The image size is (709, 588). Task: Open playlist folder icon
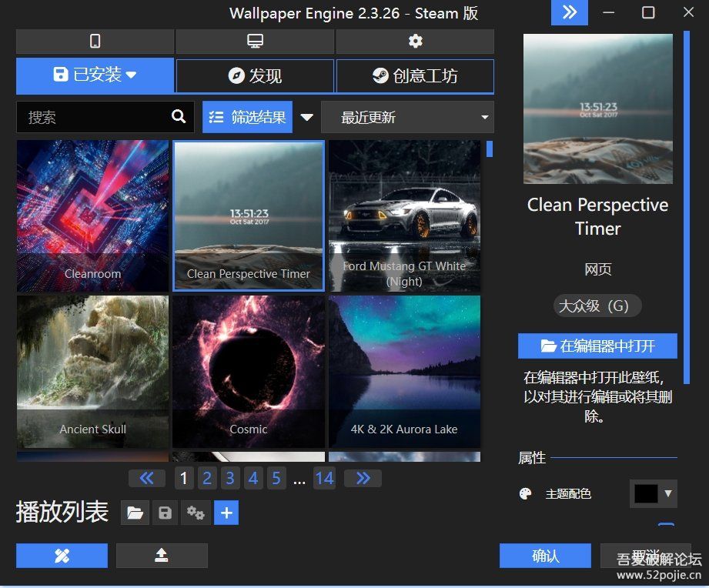tap(135, 513)
